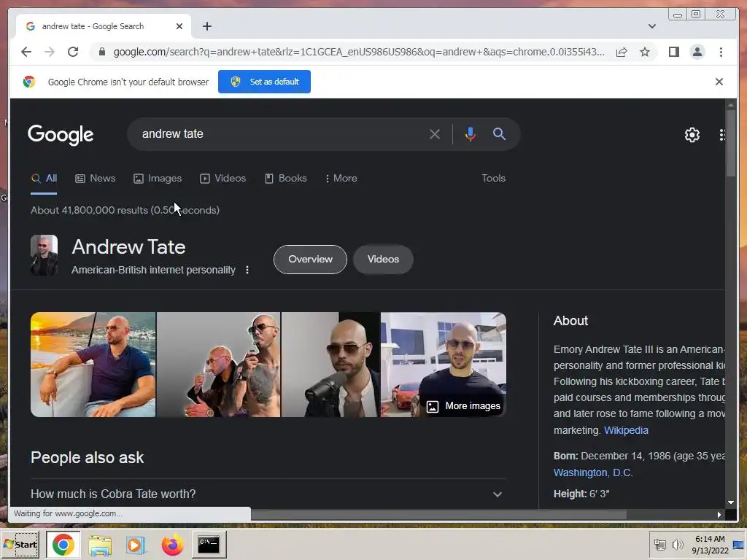The image size is (747, 560).
Task: Dismiss the default browser notification bar
Action: pyautogui.click(x=719, y=82)
